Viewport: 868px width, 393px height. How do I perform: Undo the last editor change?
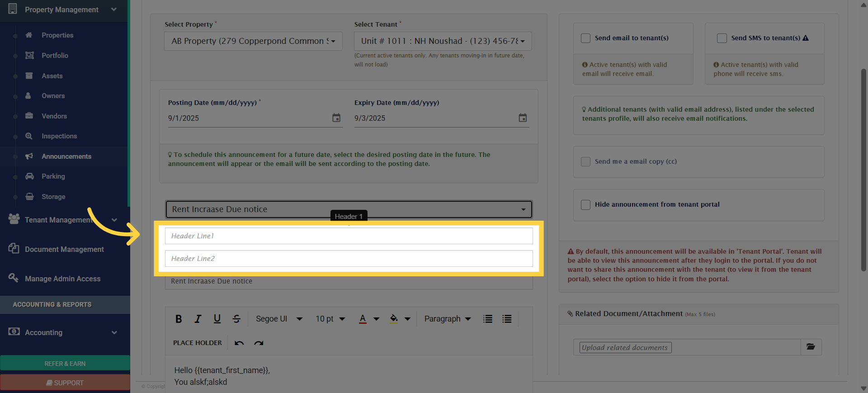[x=239, y=343]
